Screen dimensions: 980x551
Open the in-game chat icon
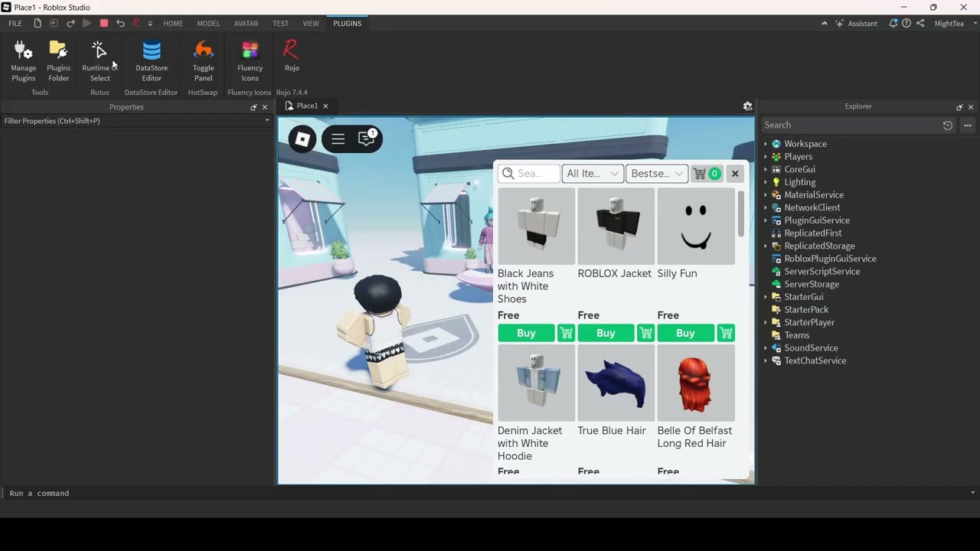[367, 139]
